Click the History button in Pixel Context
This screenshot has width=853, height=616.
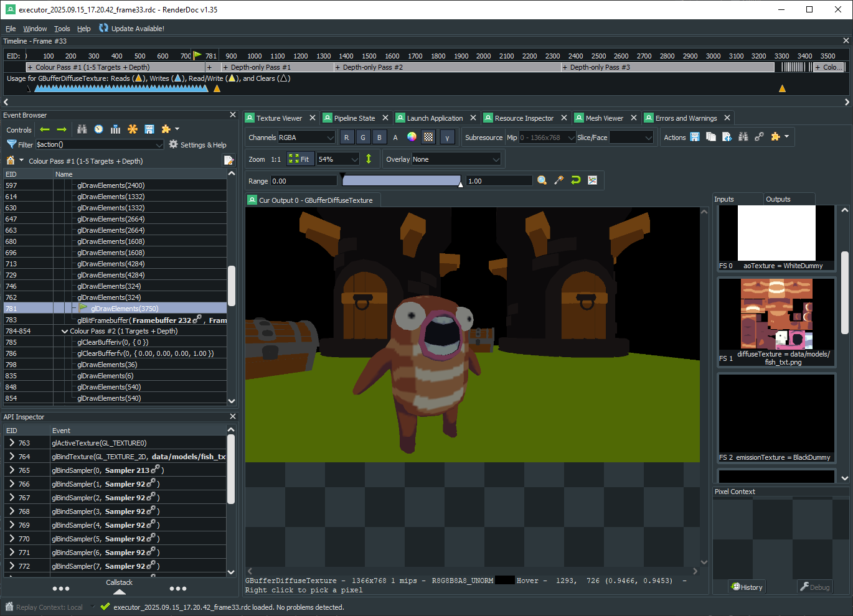pyautogui.click(x=747, y=587)
